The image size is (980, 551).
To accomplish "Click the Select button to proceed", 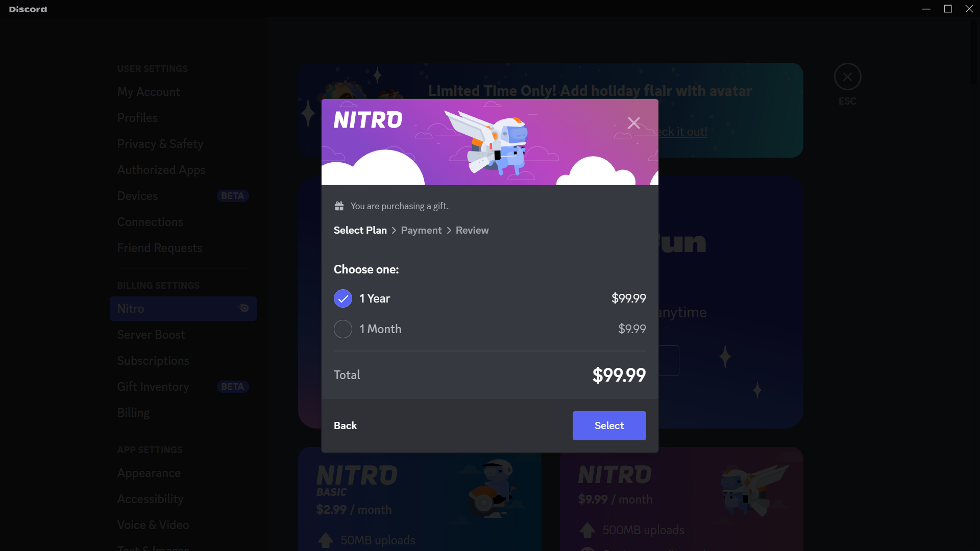I will pyautogui.click(x=609, y=425).
